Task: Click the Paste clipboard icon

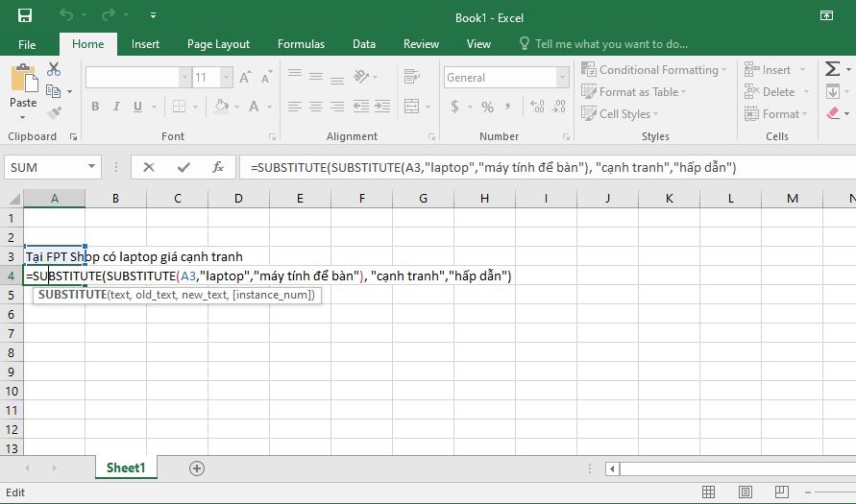Action: (x=23, y=78)
